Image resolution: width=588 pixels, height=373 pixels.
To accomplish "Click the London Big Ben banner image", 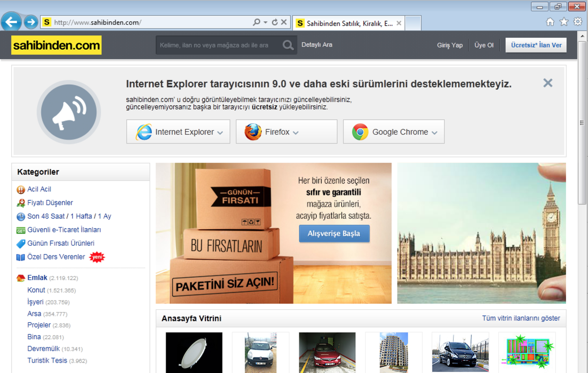I will pos(481,233).
